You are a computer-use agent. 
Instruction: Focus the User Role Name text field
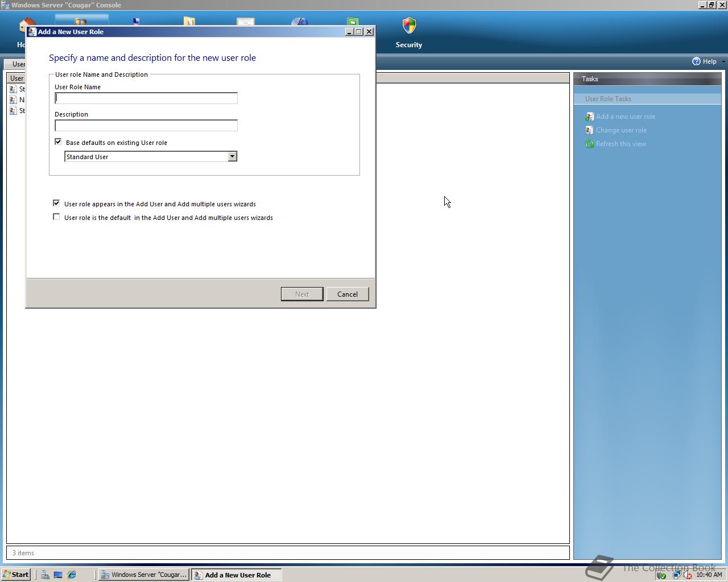point(146,98)
